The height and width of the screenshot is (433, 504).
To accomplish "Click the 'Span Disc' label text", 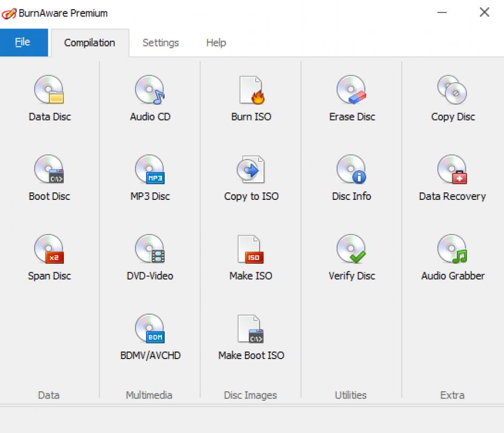I will (x=49, y=276).
